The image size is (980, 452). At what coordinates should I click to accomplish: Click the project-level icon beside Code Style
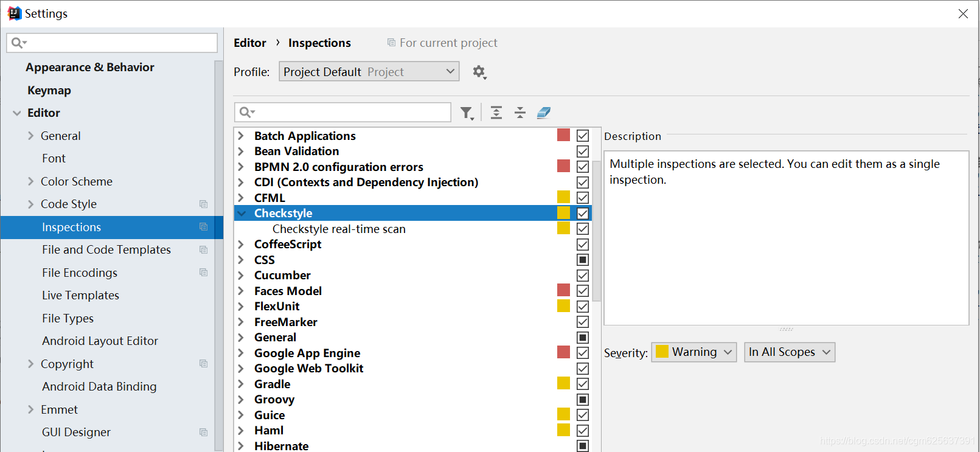pos(204,204)
